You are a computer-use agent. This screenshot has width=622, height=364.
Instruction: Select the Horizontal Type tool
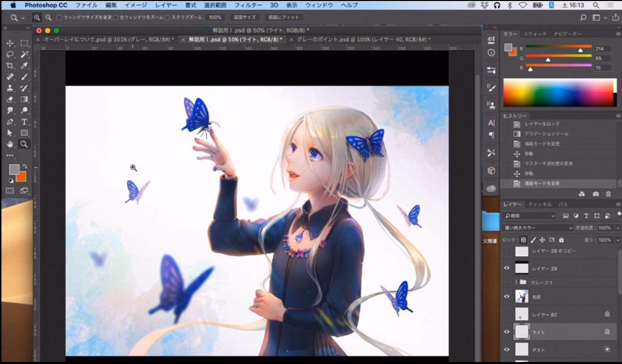[24, 122]
